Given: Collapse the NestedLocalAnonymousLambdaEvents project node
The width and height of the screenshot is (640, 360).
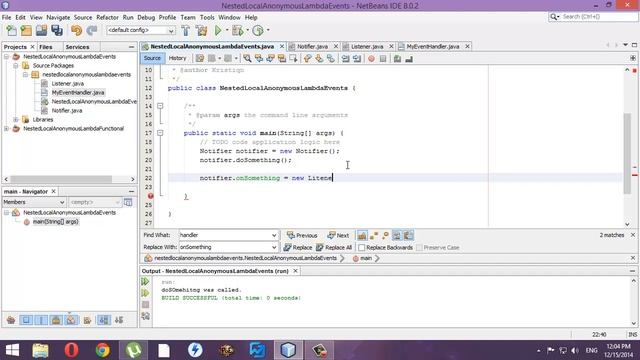Looking at the screenshot, I should pyautogui.click(x=7, y=56).
